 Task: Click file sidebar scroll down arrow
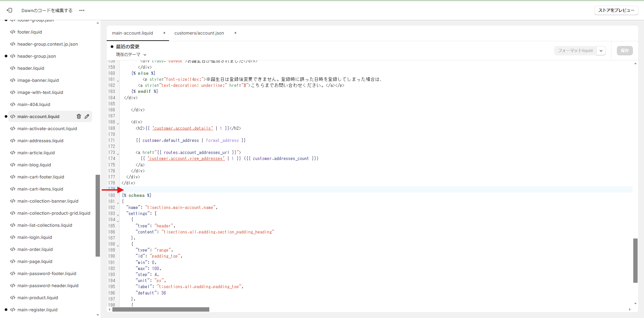(98, 315)
